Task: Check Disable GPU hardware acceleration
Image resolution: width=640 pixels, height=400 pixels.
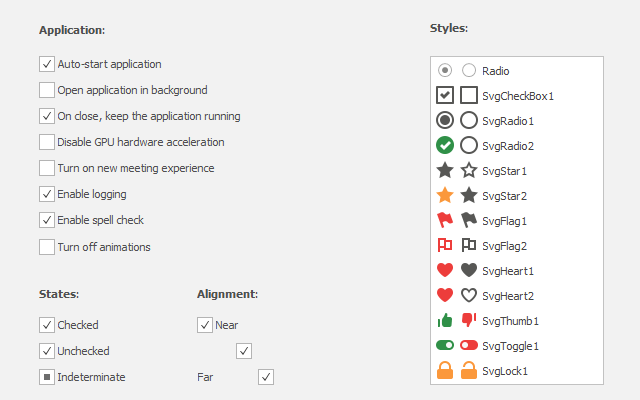Action: pyautogui.click(x=47, y=142)
